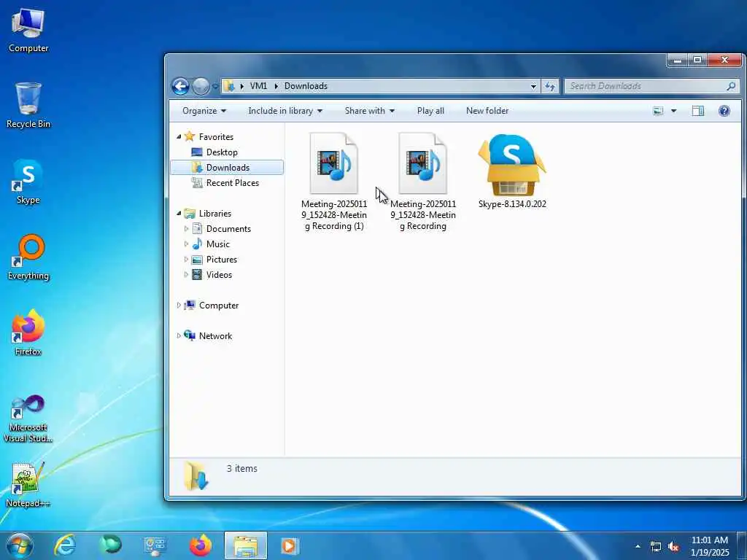Image resolution: width=747 pixels, height=560 pixels.
Task: Open the Windows Start button
Action: pyautogui.click(x=20, y=545)
